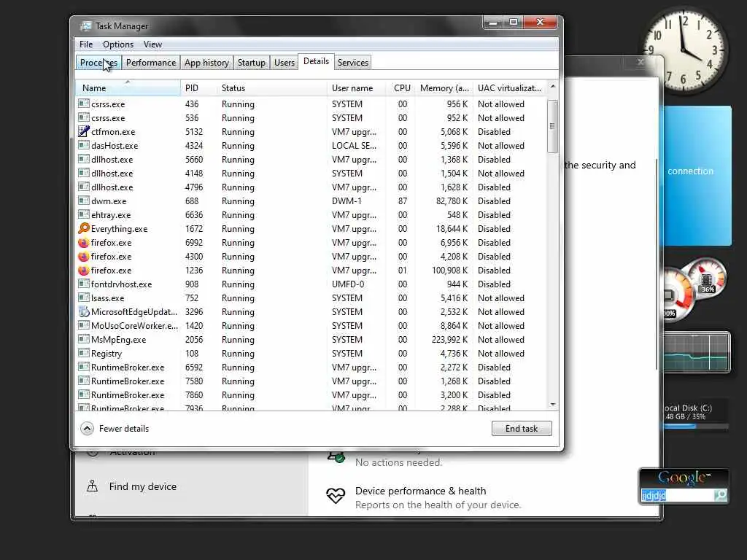Click Device performance & health heart icon
Viewport: 747px width, 560px height.
coord(336,496)
